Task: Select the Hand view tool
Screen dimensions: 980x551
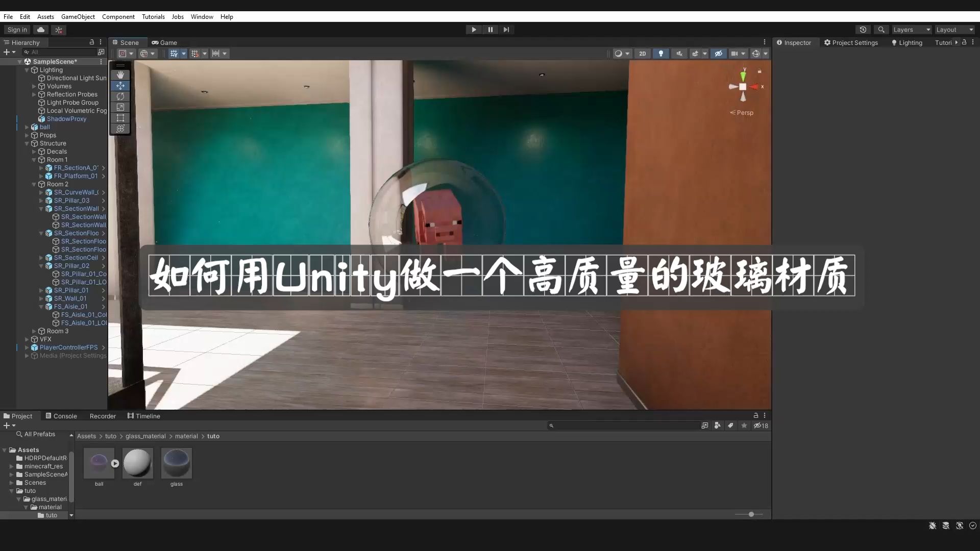Action: [120, 75]
